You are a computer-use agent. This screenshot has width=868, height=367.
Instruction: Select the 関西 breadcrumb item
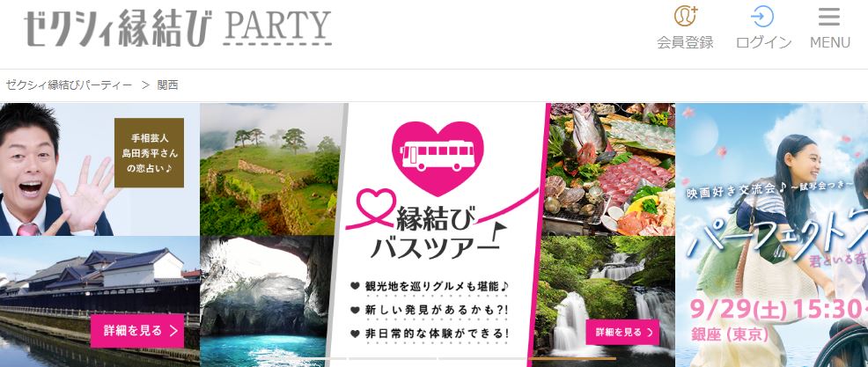(168, 85)
